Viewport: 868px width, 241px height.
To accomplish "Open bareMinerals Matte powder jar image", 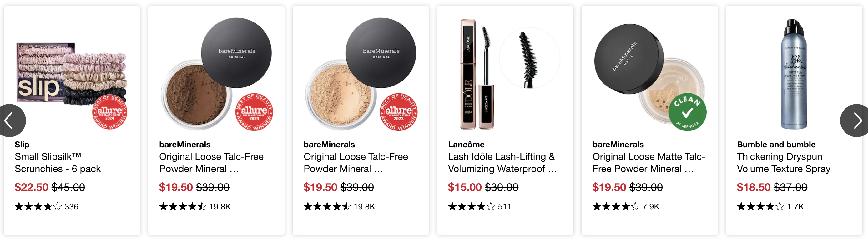I will (x=650, y=77).
